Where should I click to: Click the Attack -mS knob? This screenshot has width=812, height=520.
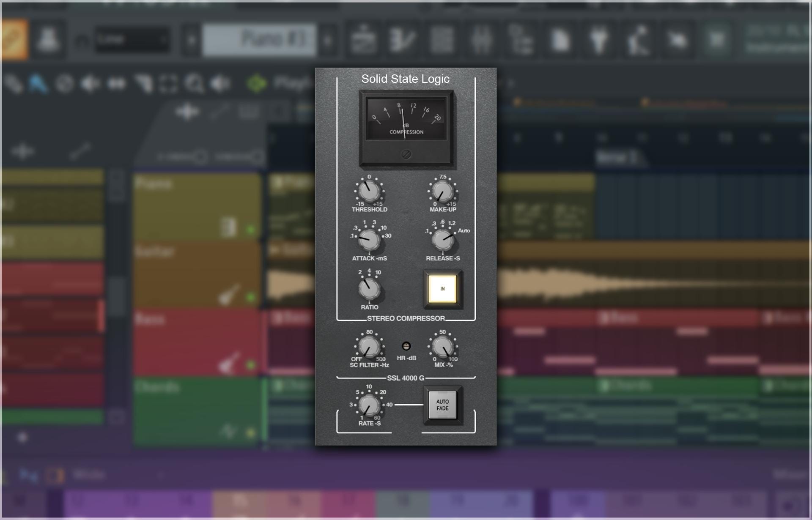369,240
